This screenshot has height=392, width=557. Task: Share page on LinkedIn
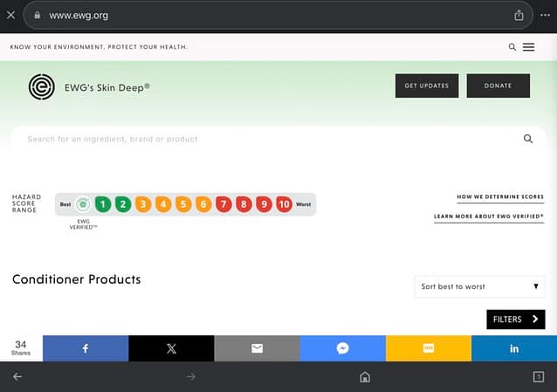click(514, 348)
